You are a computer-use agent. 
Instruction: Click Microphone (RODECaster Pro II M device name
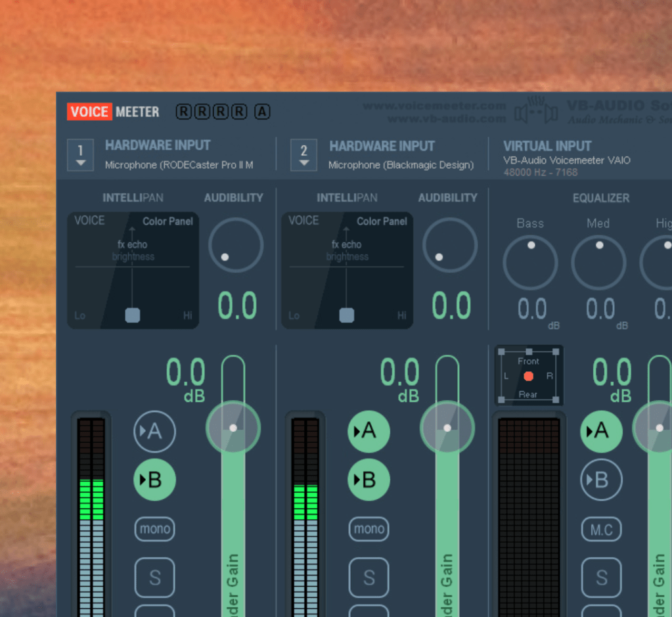pos(179,165)
